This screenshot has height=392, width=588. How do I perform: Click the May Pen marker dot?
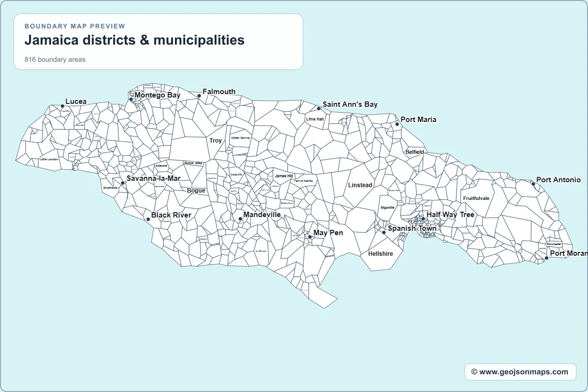(310, 237)
